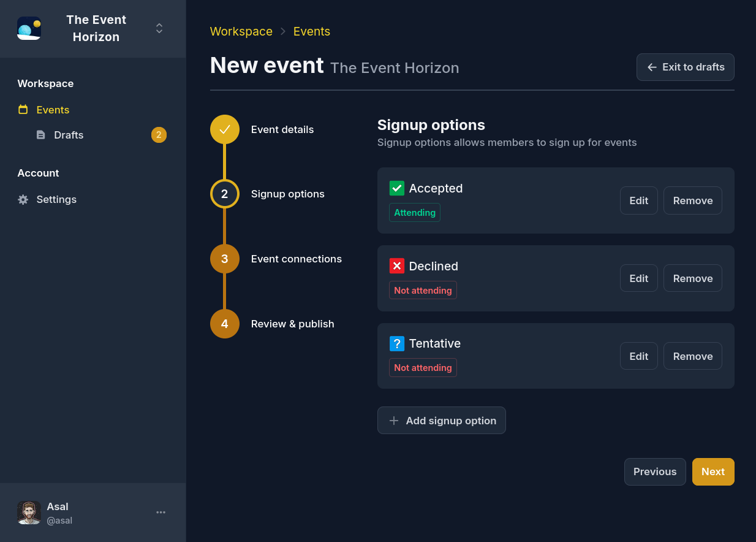This screenshot has height=542, width=756.
Task: Click the green checkmark icon beside Accepted
Action: click(397, 188)
